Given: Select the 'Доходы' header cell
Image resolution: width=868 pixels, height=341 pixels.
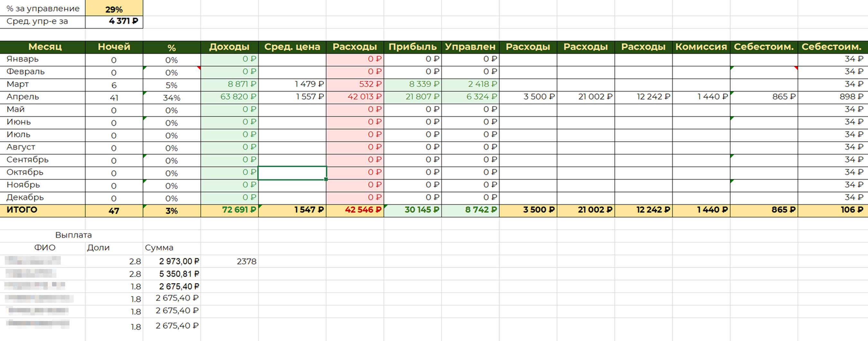Looking at the screenshot, I should point(229,47).
